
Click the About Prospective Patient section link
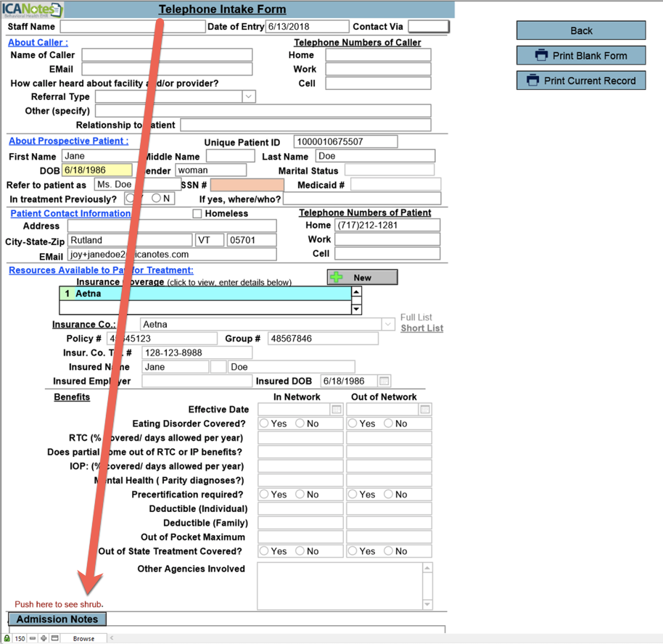pos(68,141)
